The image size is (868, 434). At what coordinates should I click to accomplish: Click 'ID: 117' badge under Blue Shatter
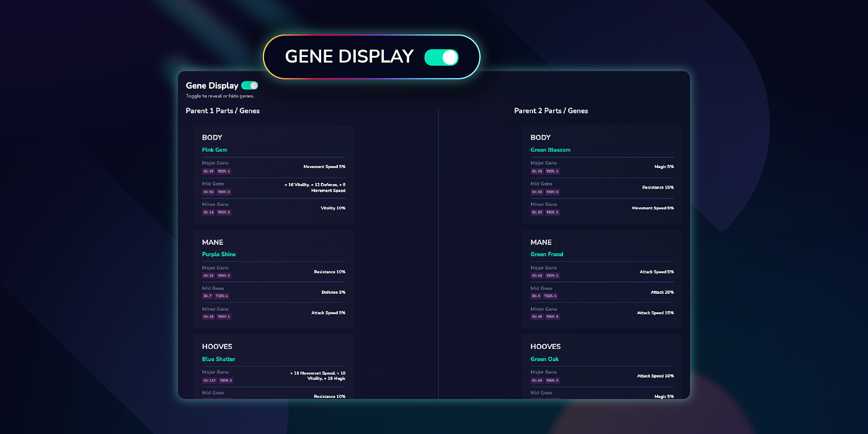click(x=209, y=380)
